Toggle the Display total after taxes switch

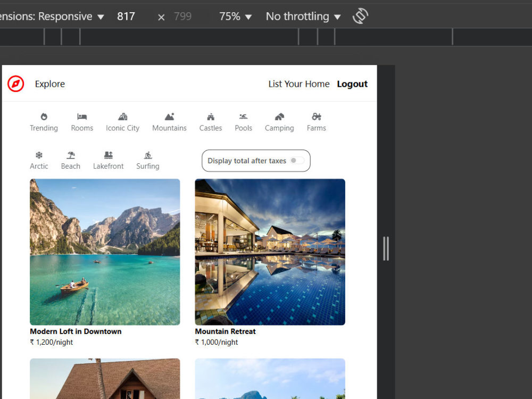[297, 161]
